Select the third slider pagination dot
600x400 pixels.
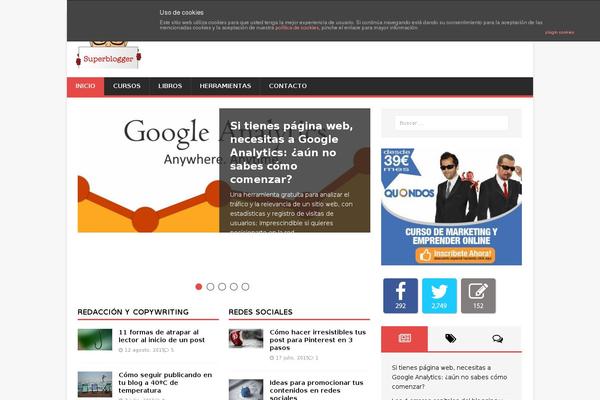(x=222, y=287)
